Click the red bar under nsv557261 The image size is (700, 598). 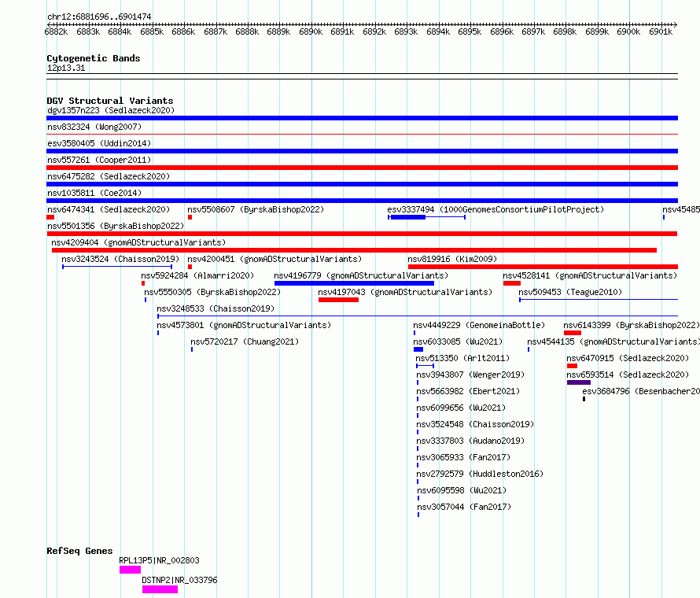coord(362,168)
